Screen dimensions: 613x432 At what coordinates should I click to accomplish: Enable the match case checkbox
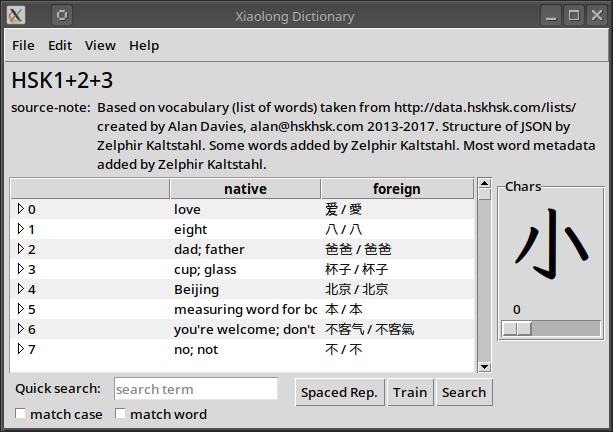click(x=21, y=414)
